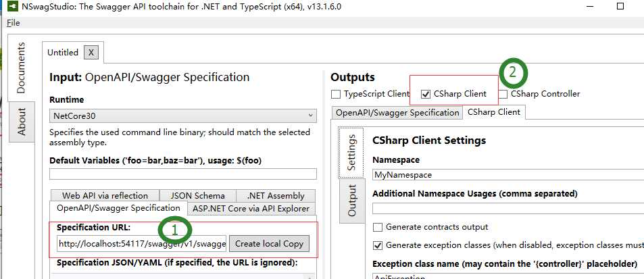Open the File menu

pos(13,23)
